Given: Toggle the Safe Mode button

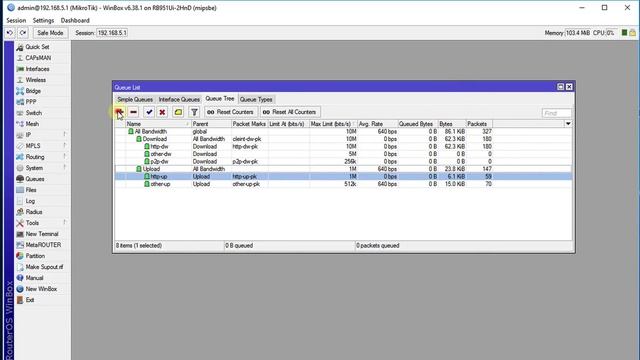Looking at the screenshot, I should coord(50,33).
